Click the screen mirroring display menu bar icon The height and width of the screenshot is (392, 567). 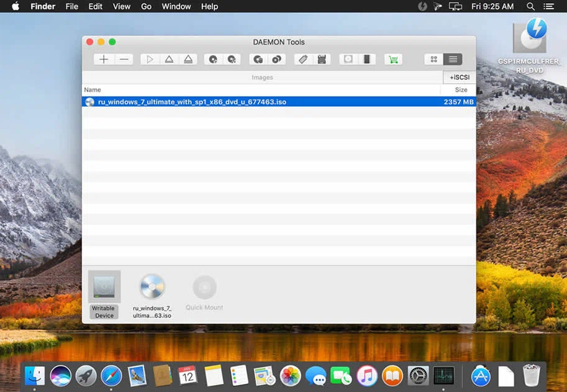click(x=456, y=6)
